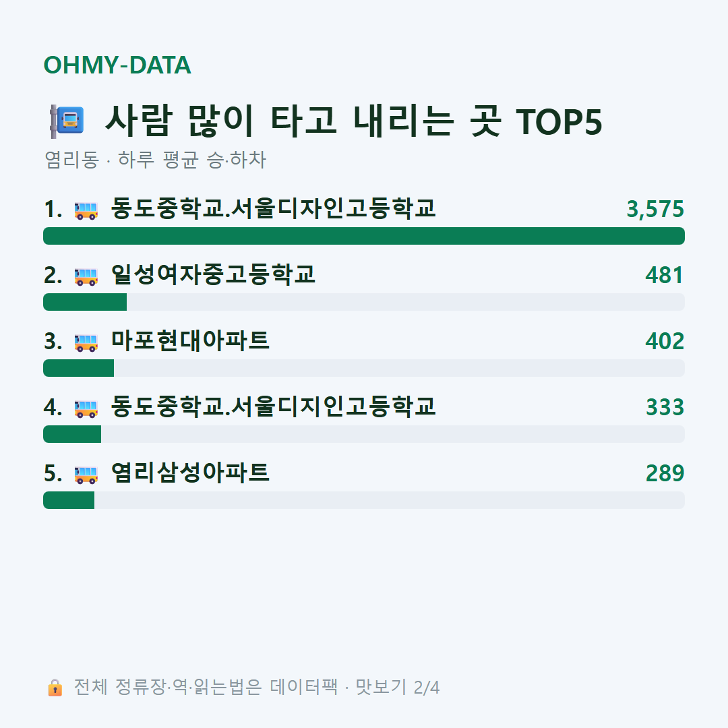Select the 마포현대아파트 stop name
This screenshot has height=728, width=728.
[x=190, y=340]
